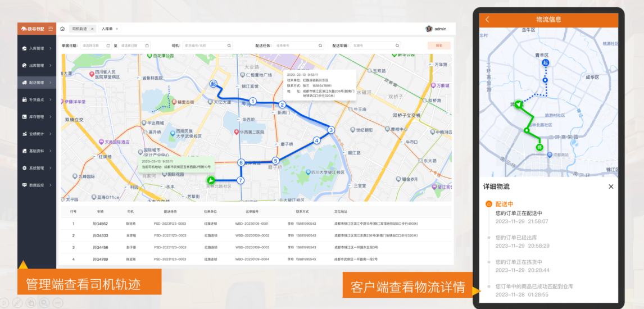The image size is (644, 309).
Task: Close the 详细物流 panel with X
Action: pyautogui.click(x=611, y=187)
